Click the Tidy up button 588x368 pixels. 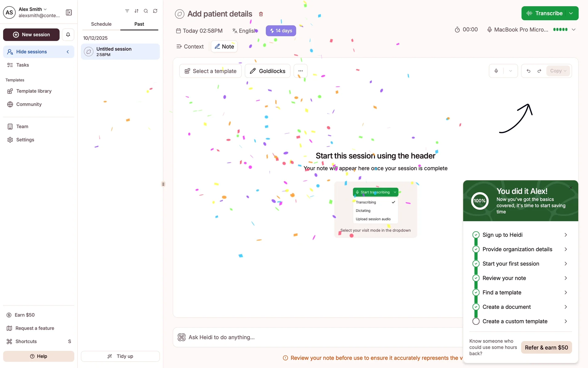tap(120, 356)
